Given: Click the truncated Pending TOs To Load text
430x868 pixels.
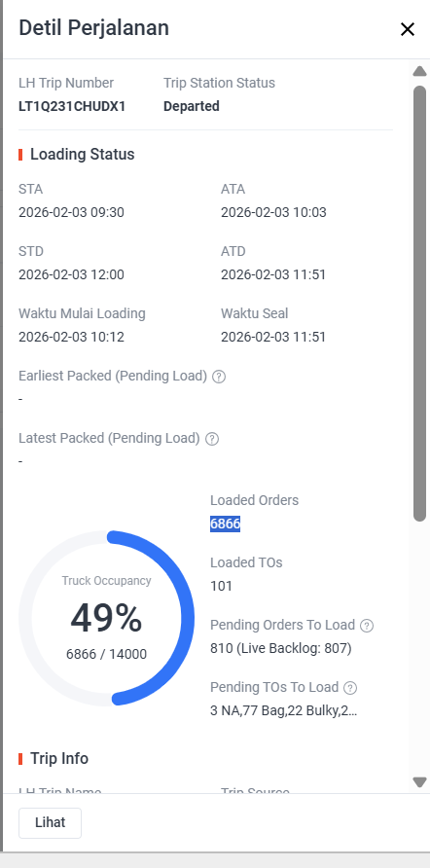Looking at the screenshot, I should point(283,710).
